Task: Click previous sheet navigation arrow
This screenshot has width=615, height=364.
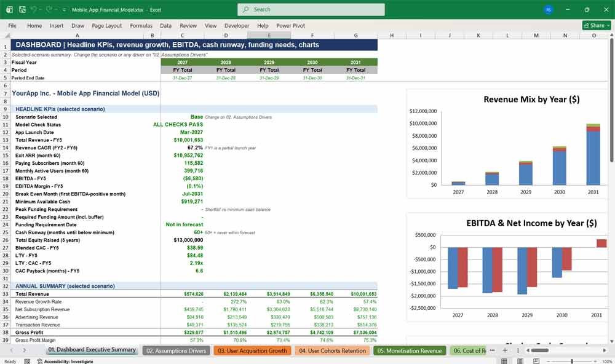Action: [11, 350]
